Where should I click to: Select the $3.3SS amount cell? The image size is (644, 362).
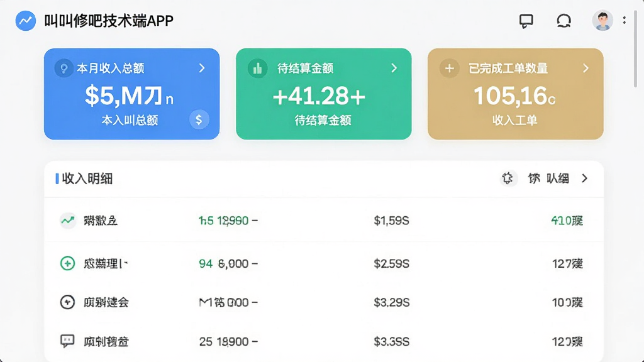click(x=391, y=341)
